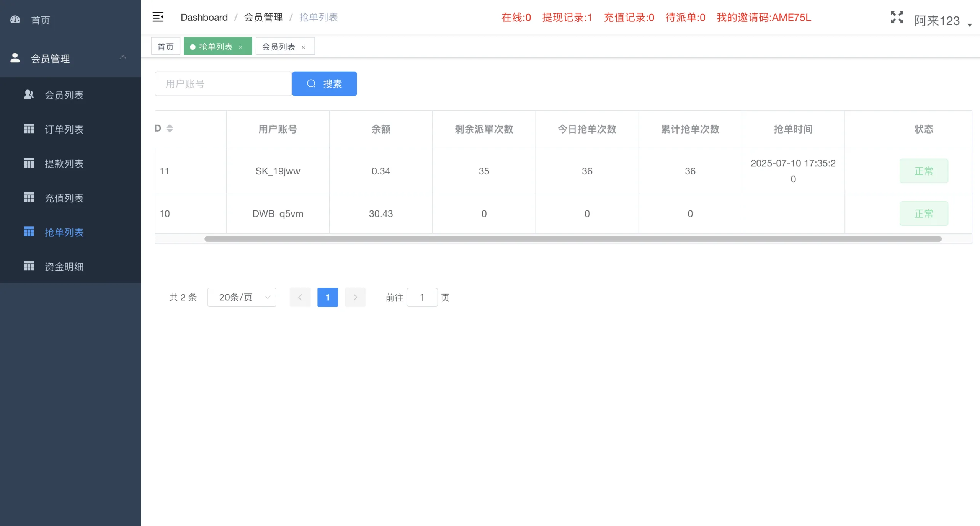The height and width of the screenshot is (526, 980).
Task: Select the 首页 tab
Action: click(165, 46)
